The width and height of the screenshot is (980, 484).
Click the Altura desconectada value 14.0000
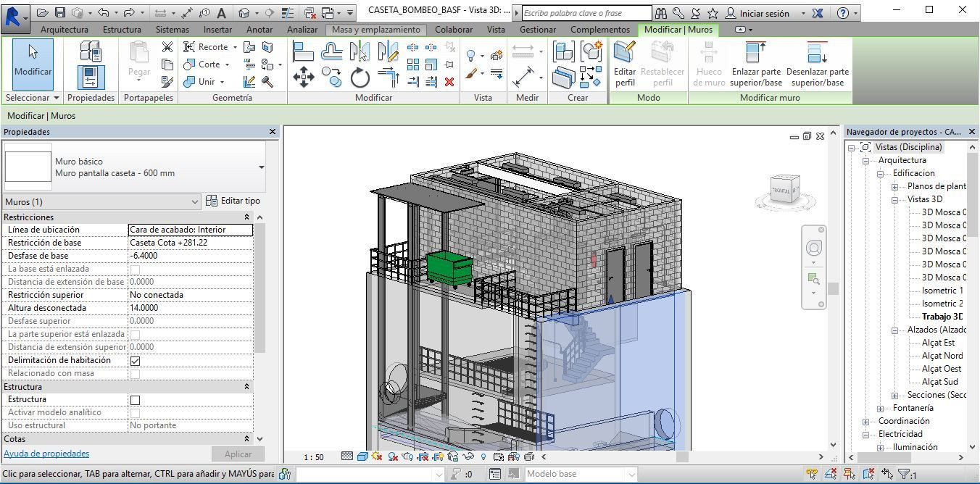click(191, 308)
